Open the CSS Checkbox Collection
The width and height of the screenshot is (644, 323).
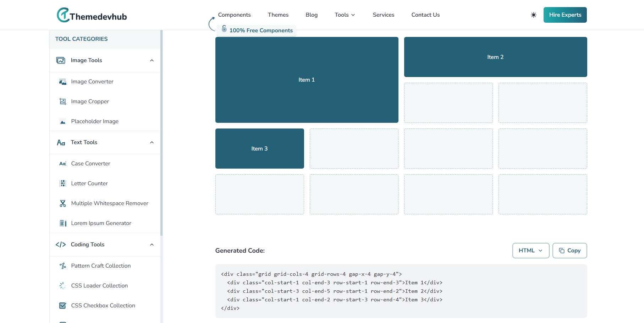tap(103, 306)
